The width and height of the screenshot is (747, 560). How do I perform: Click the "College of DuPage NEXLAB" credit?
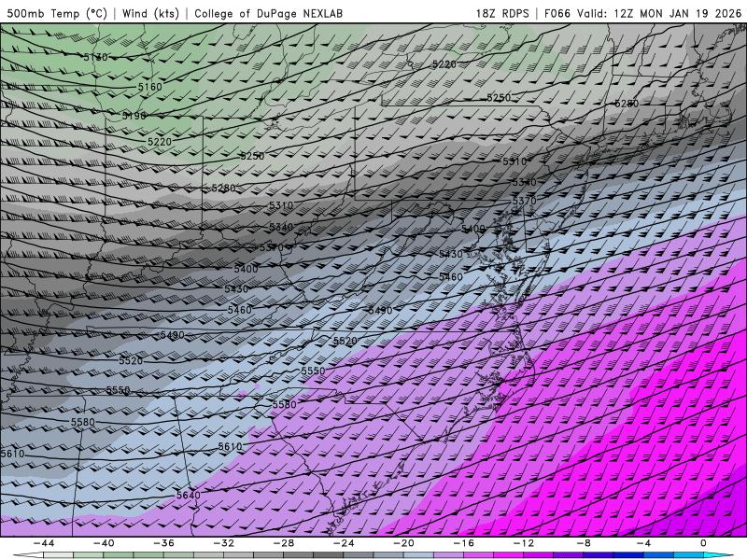click(x=268, y=13)
